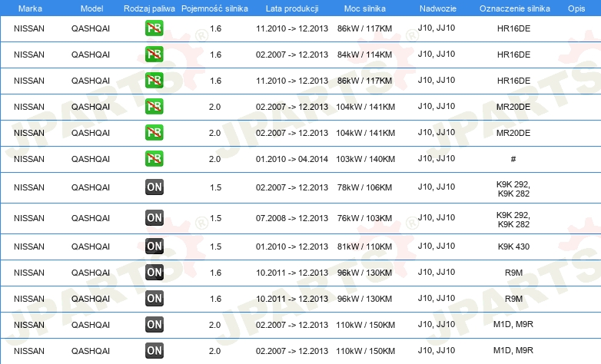
Task: Select Lata produkcji column header
Action: pos(292,8)
